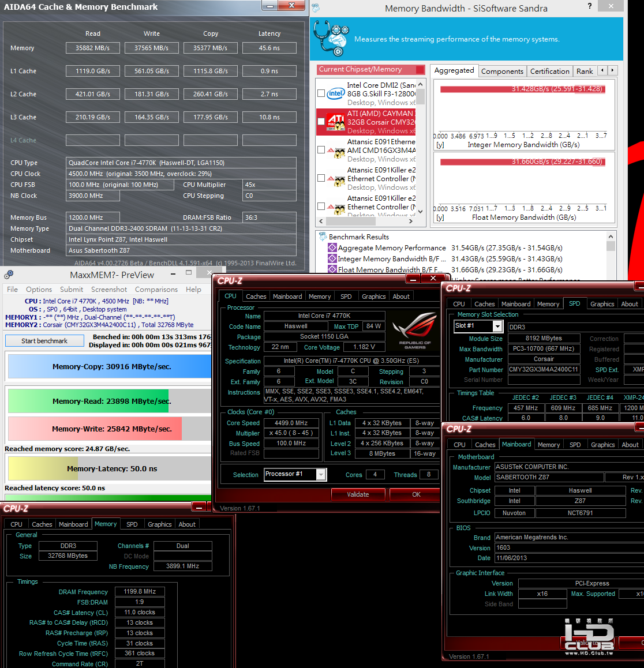
Task: Open the Comparisons menu in MaxxMEM
Action: point(156,289)
